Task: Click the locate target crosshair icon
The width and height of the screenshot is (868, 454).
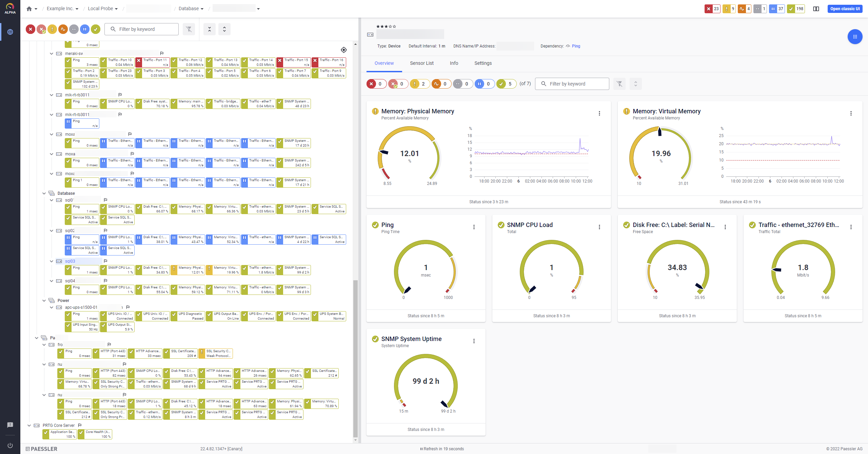Action: click(344, 50)
